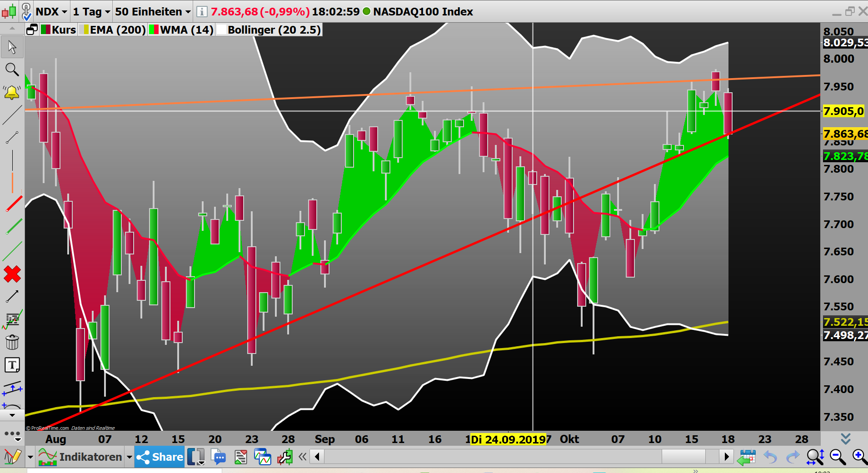Screen dimensions: 868x473
Task: Open the backtesting wrench-candlestick icon
Action: pyautogui.click(x=285, y=457)
